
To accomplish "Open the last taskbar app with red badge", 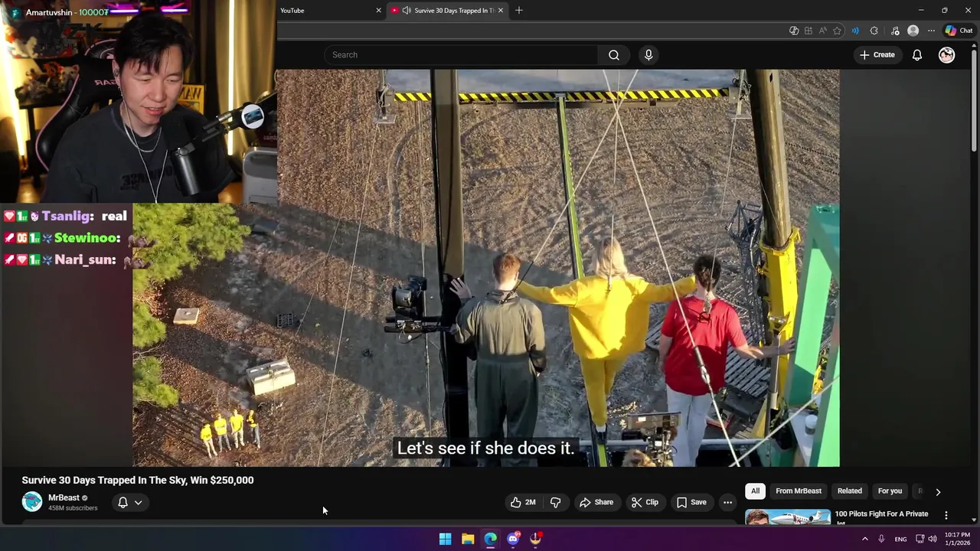I will [x=536, y=539].
